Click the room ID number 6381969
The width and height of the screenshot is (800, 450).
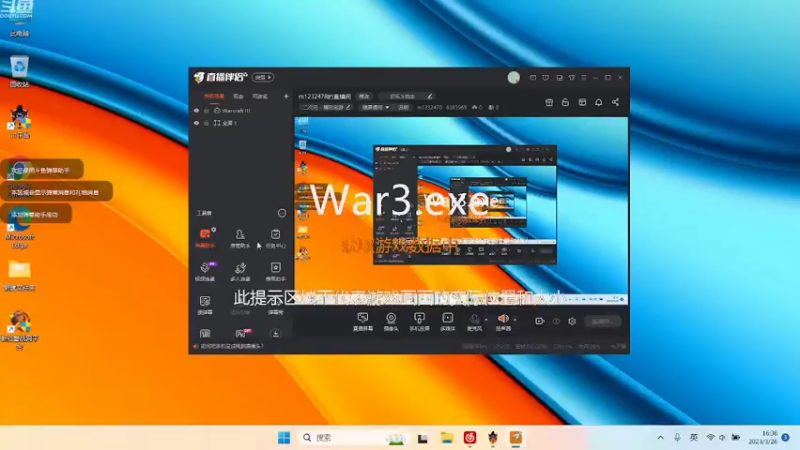pos(456,107)
